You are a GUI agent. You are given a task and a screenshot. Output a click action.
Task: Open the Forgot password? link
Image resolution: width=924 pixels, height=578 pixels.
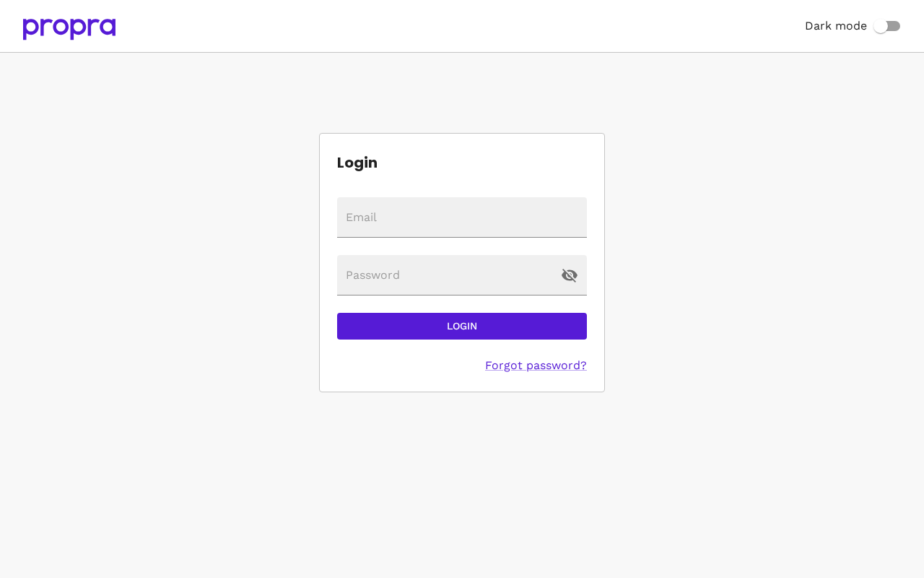pyautogui.click(x=536, y=366)
